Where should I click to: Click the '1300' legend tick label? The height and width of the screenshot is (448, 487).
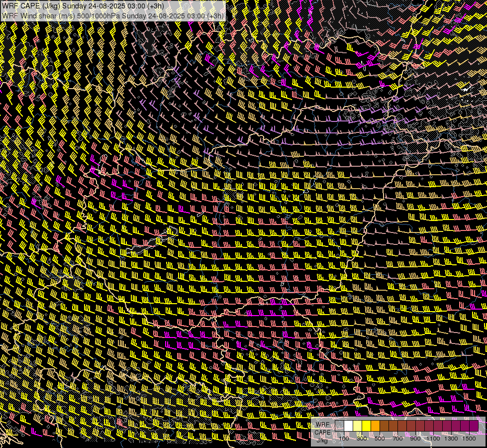(451, 439)
